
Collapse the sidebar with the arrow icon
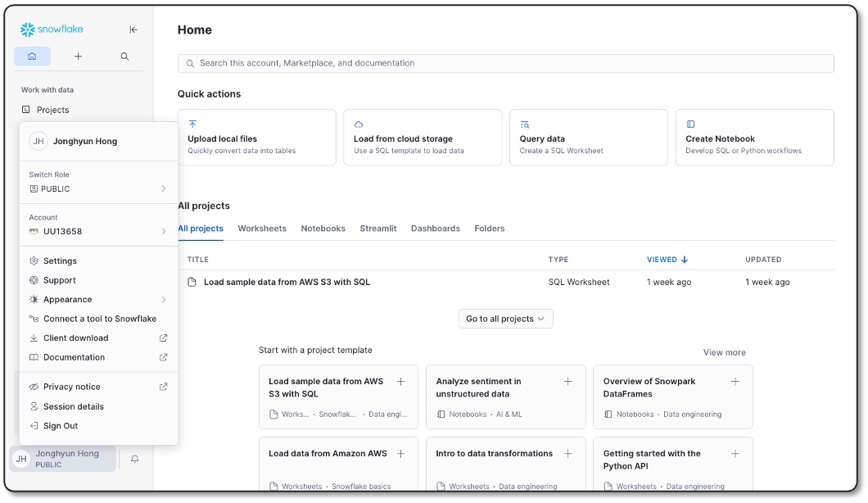click(133, 30)
